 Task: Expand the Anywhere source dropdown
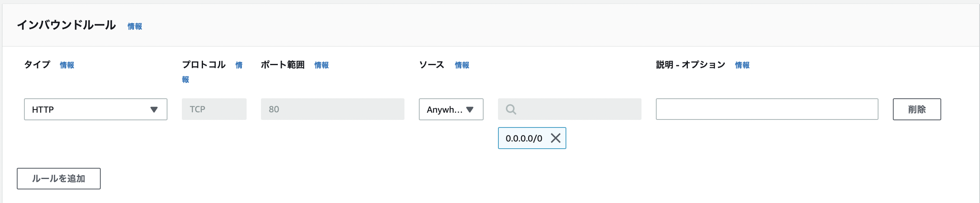click(451, 109)
